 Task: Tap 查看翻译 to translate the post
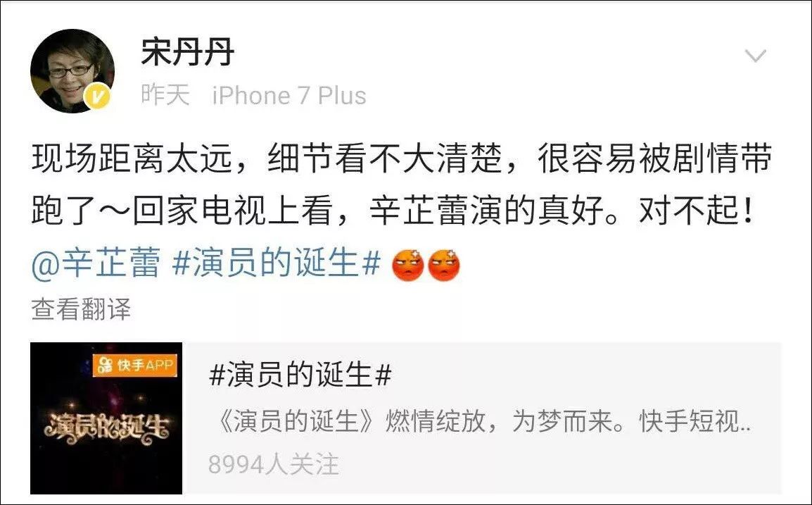82,309
